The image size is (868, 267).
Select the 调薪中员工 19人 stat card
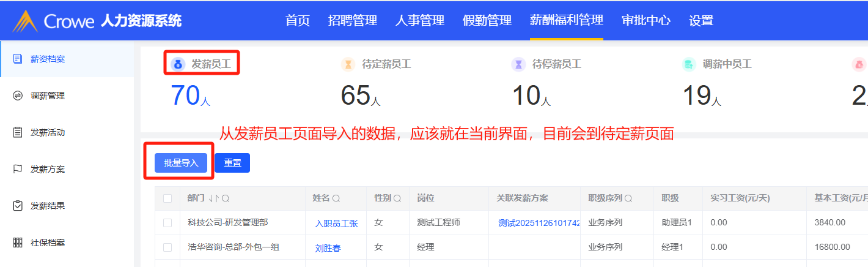click(x=717, y=83)
